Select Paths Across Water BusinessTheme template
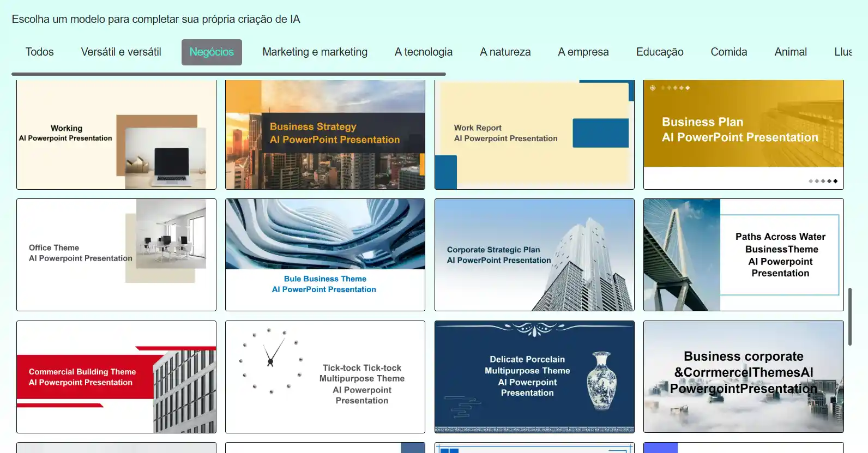Image resolution: width=868 pixels, height=453 pixels. (744, 255)
